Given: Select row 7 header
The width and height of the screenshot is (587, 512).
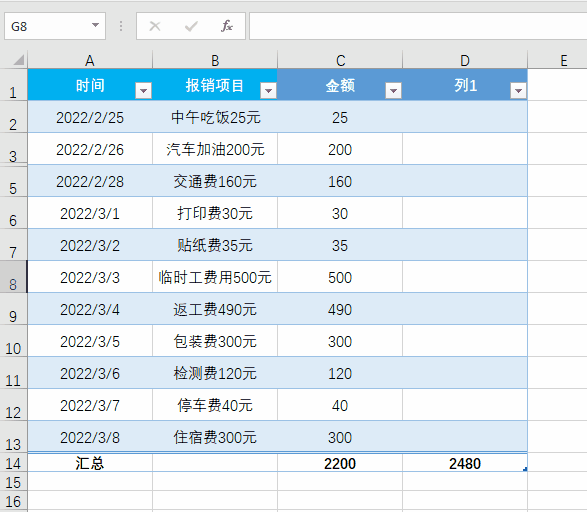Looking at the screenshot, I should (13, 245).
